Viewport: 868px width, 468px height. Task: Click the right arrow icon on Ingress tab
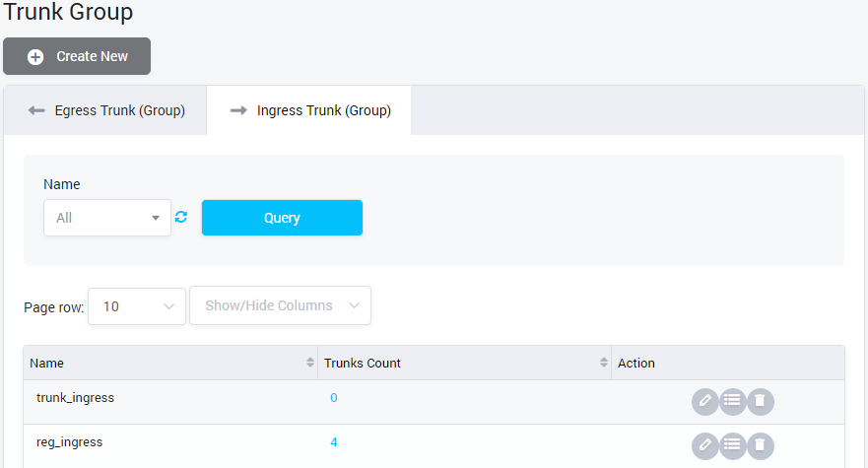pyautogui.click(x=238, y=110)
